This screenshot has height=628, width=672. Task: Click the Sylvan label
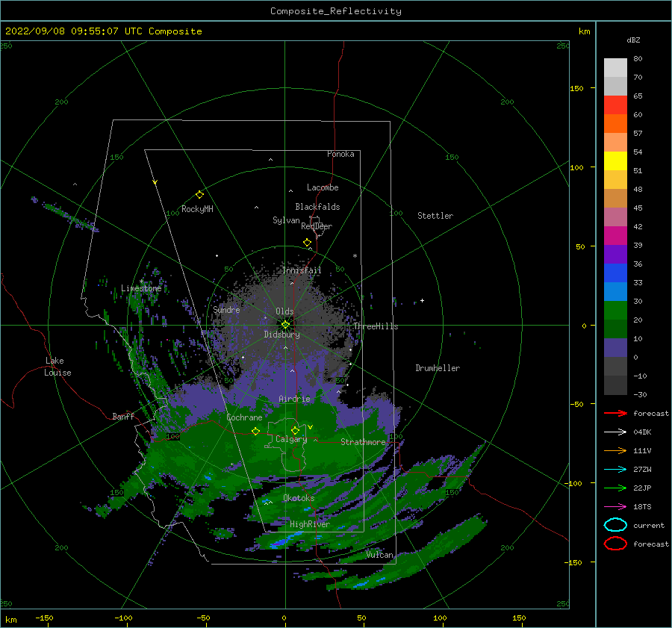coord(286,220)
